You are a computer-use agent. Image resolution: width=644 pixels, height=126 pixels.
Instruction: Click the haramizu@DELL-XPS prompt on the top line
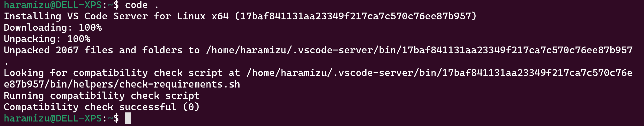pyautogui.click(x=53, y=5)
